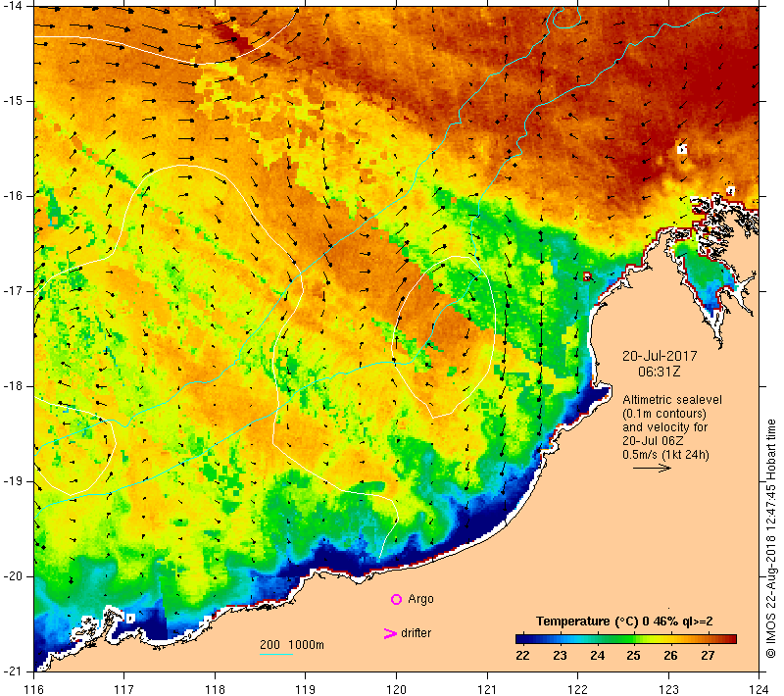784x696 pixels.
Task: Click the latitude axis label '-15'
Action: pyautogui.click(x=13, y=101)
